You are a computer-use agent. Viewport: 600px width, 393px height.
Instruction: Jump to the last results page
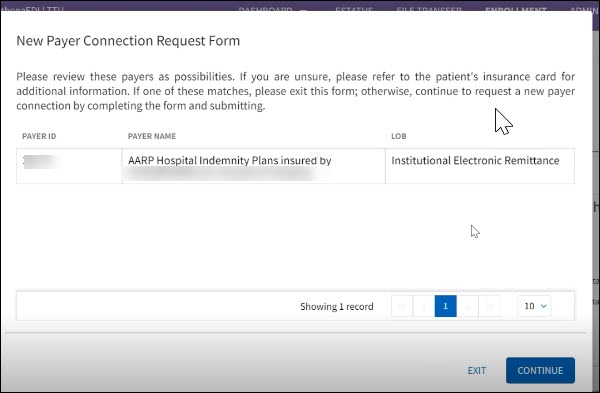point(489,306)
